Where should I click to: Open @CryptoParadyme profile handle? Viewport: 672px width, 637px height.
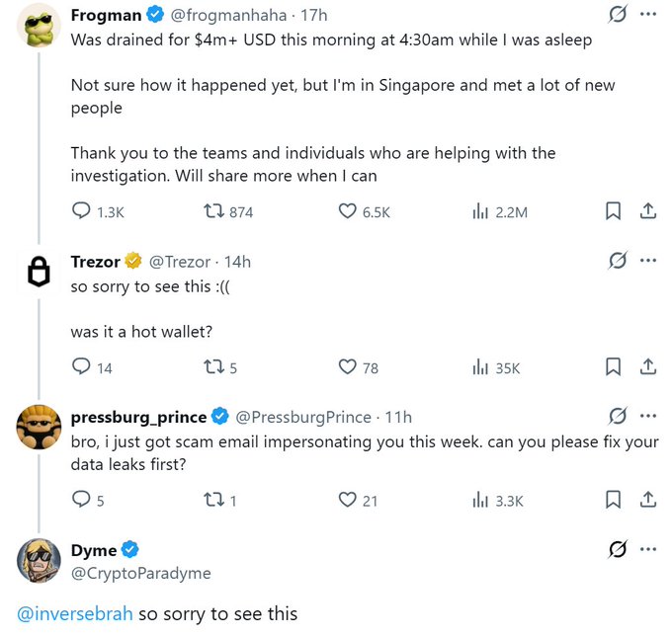coord(141,573)
